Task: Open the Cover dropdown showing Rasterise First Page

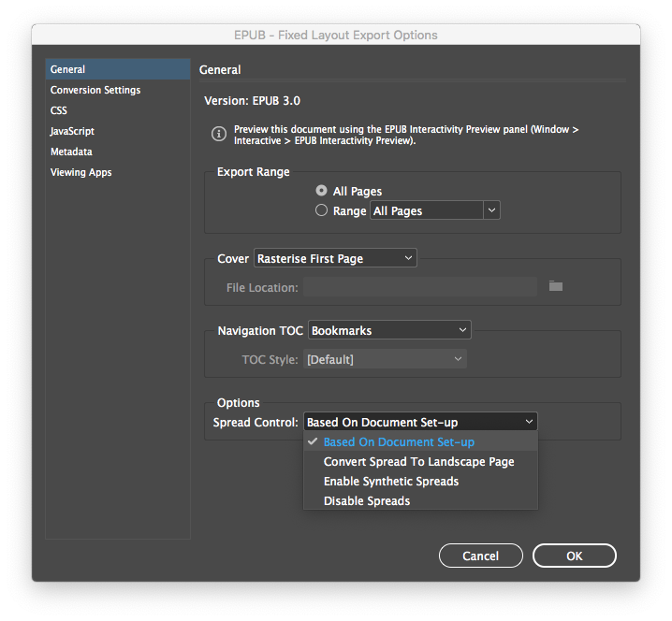Action: 335,258
